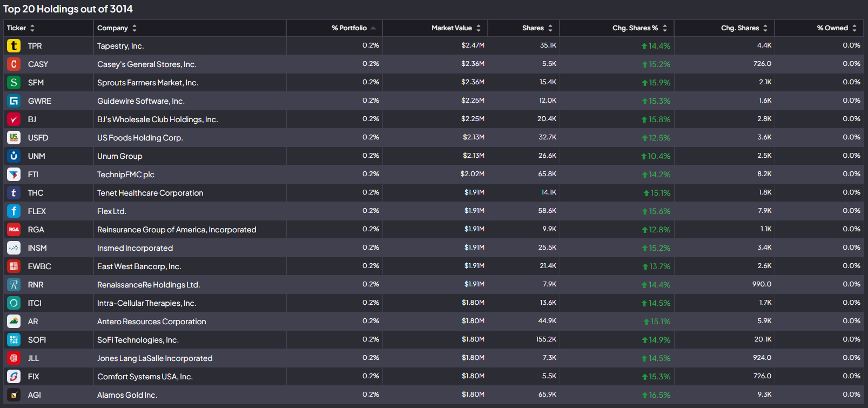
Task: Select Alamos Gold Inc. name
Action: pyautogui.click(x=127, y=395)
